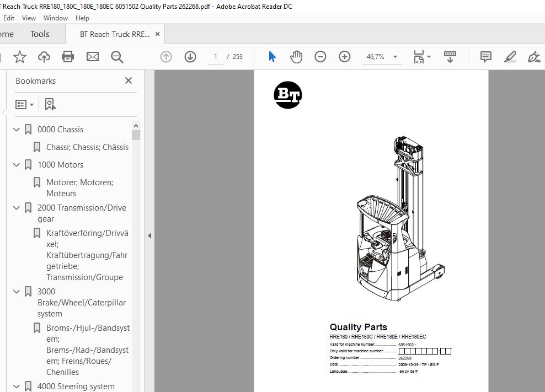
Task: Close the Bookmarks panel
Action: (x=129, y=80)
